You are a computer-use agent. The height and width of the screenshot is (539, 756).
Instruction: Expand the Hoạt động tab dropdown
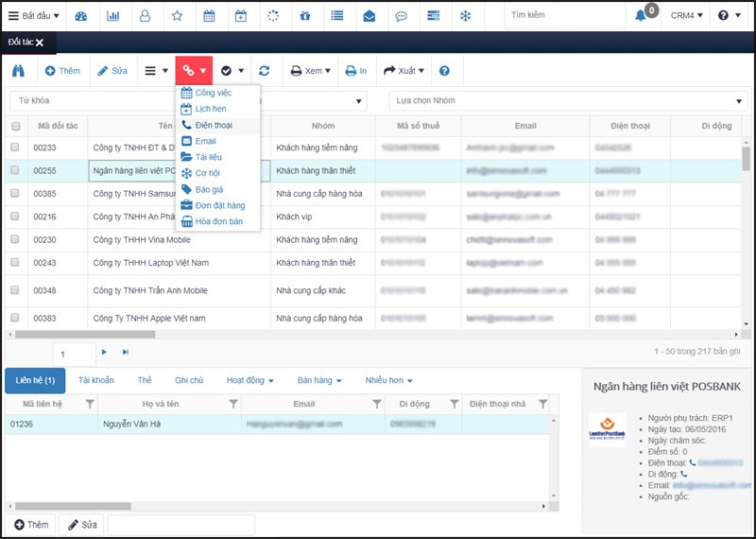pos(249,381)
